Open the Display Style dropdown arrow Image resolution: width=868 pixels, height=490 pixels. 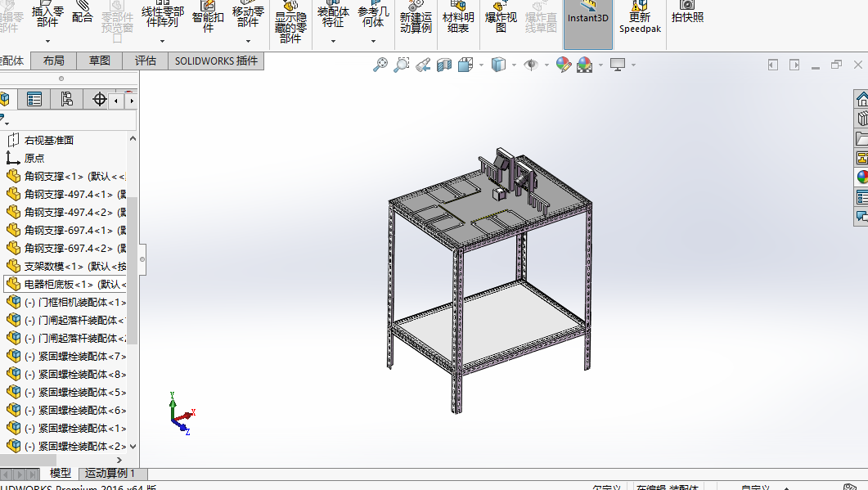click(514, 65)
